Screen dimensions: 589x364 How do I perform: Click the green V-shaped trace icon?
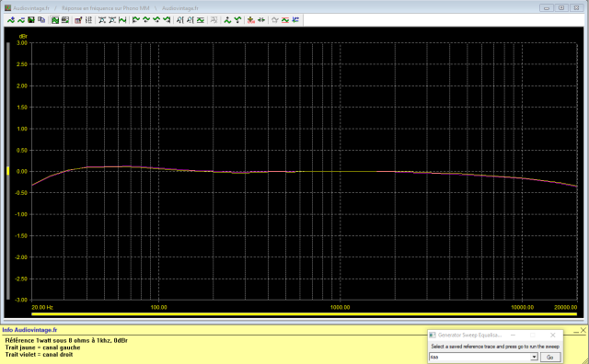[237, 20]
